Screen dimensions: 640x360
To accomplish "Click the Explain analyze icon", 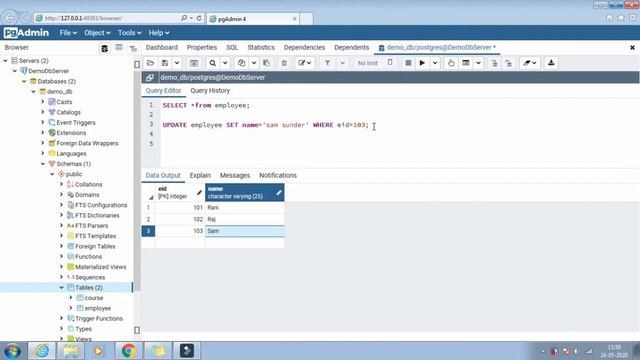I will click(466, 63).
